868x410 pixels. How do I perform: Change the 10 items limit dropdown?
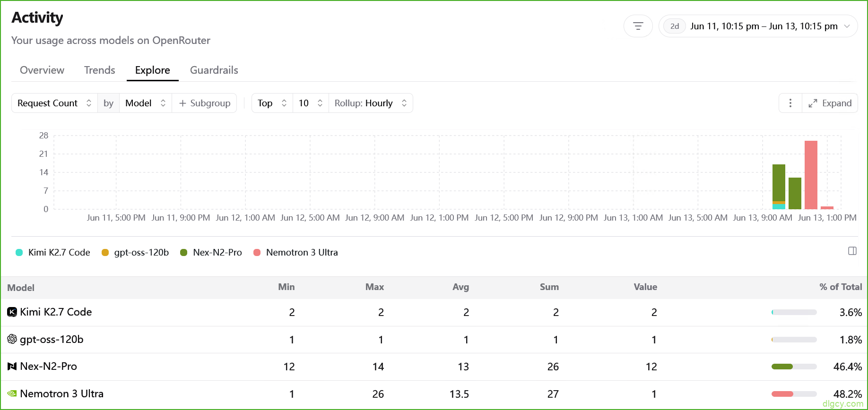[311, 103]
